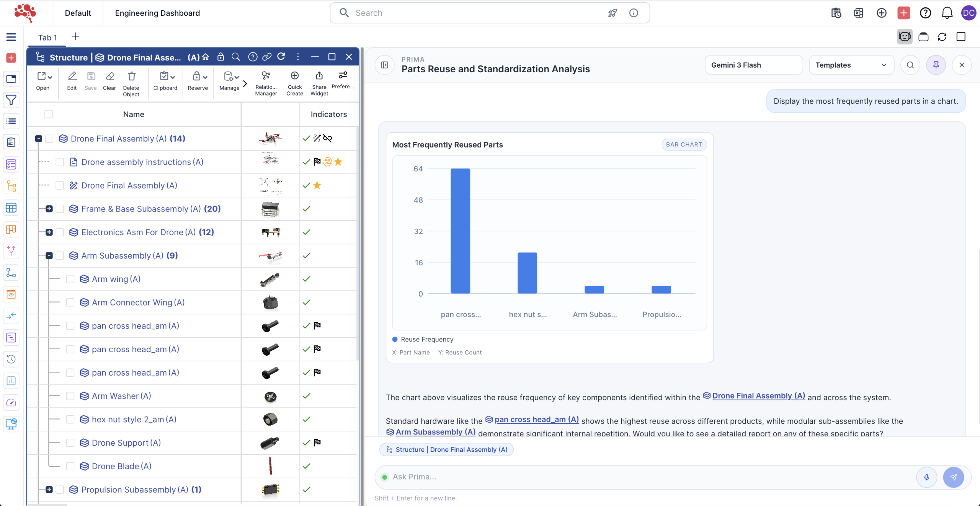
Task: Click the tallest pan cross bar in chart
Action: (x=460, y=231)
